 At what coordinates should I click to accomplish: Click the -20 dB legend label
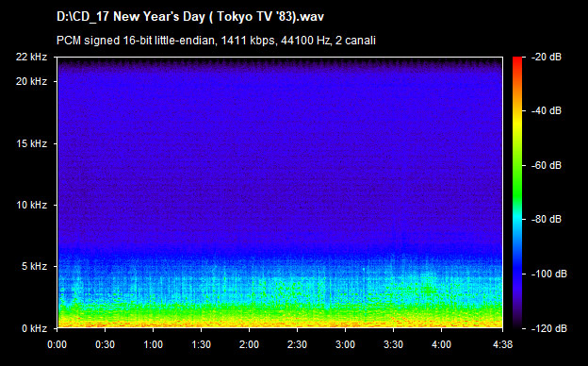pos(546,57)
